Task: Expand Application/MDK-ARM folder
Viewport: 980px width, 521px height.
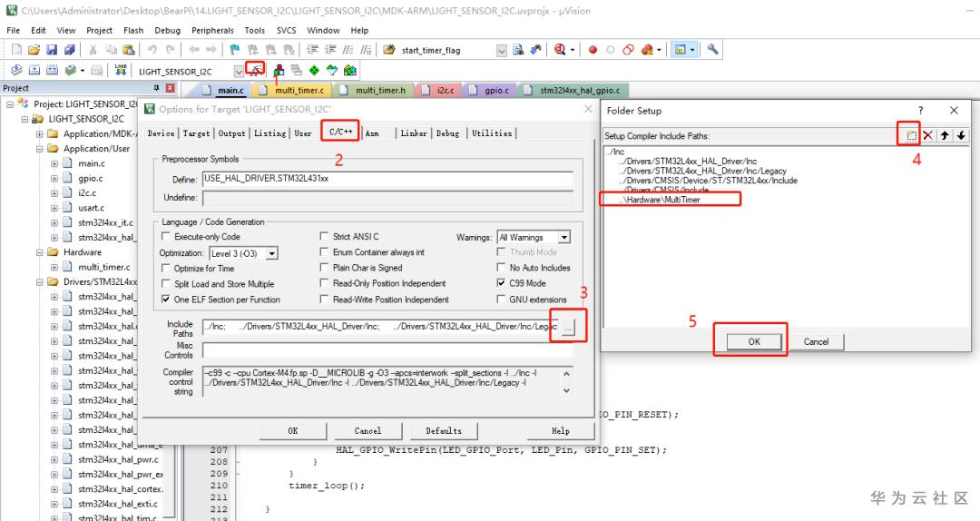Action: pyautogui.click(x=39, y=133)
